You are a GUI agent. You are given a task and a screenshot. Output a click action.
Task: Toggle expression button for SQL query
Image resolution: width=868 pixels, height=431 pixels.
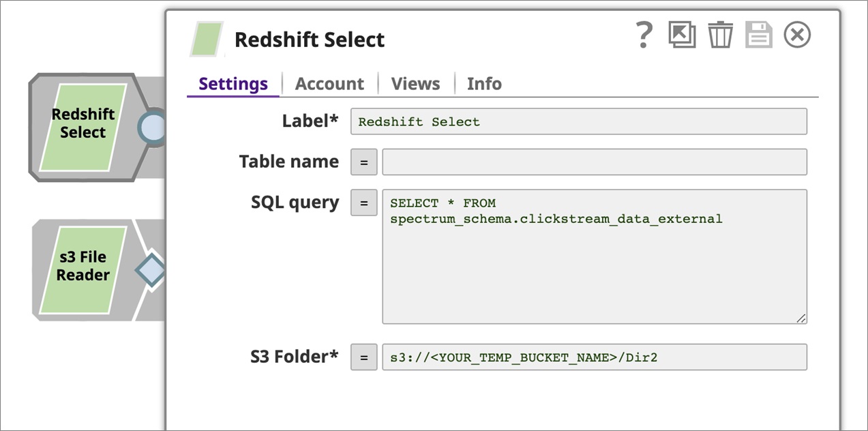(x=363, y=203)
